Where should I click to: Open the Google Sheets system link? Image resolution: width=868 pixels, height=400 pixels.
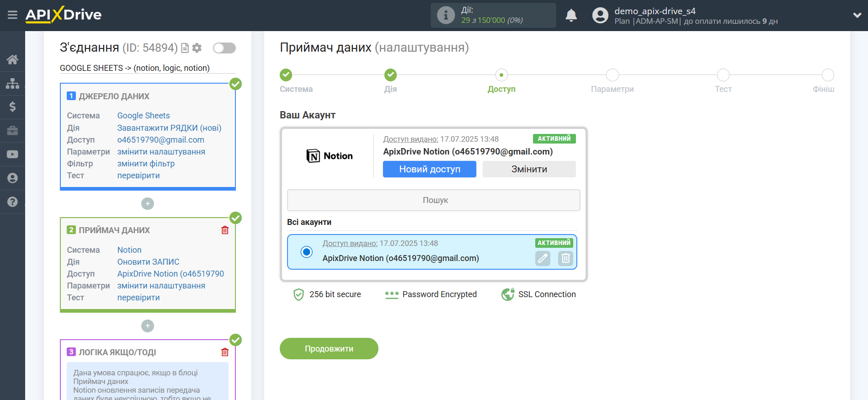point(144,116)
